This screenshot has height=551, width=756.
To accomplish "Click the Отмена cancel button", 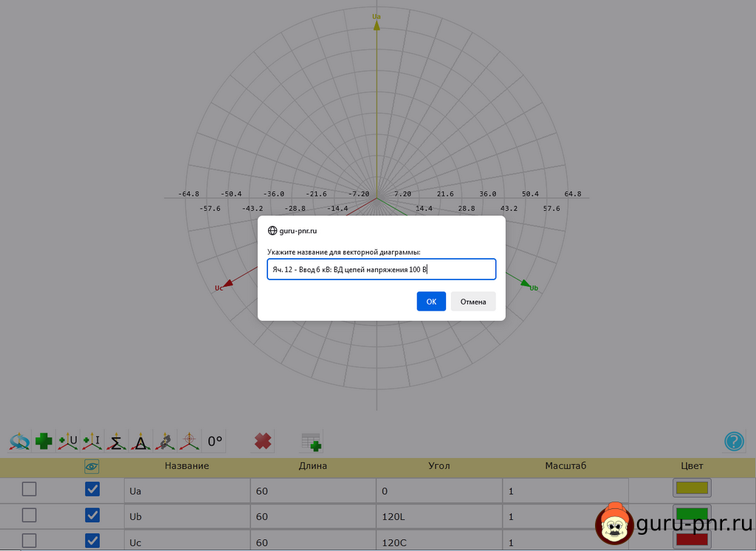I will [473, 302].
